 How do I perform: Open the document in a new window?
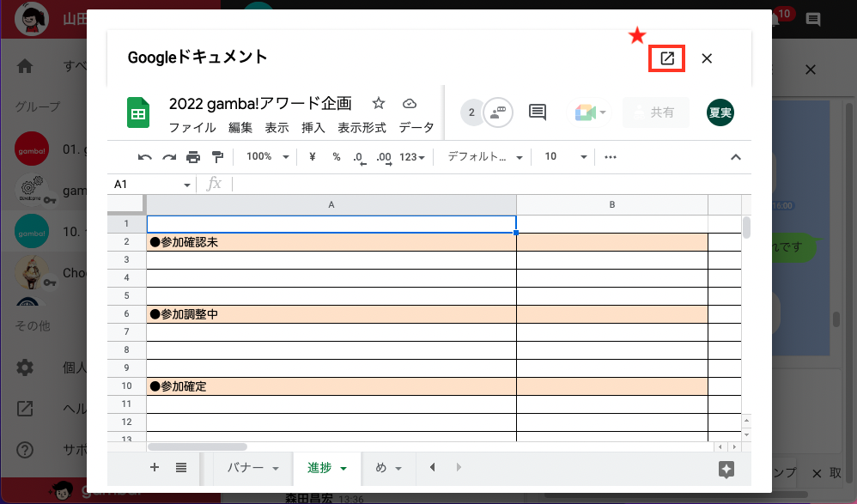pos(667,58)
